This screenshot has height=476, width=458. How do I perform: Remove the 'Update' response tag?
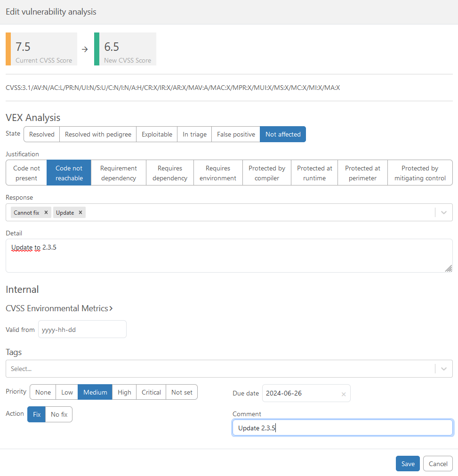80,212
